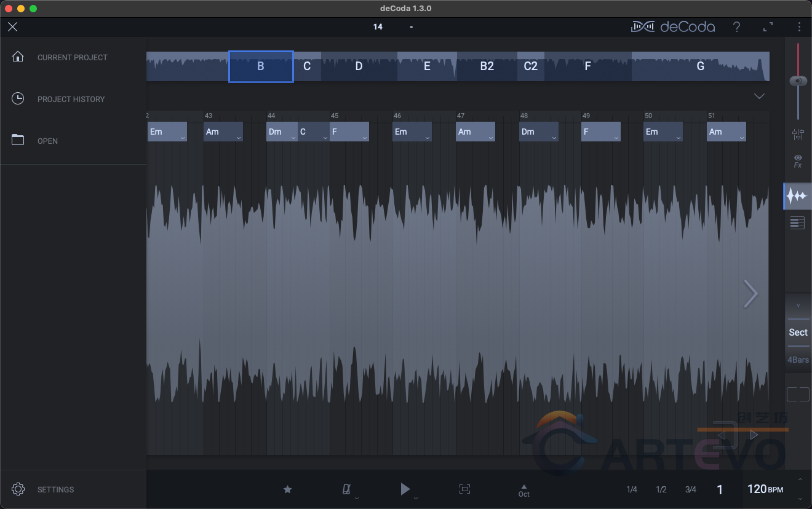This screenshot has height=509, width=812.
Task: Open dropdown arrow on Dm chord at bar 44
Action: click(x=293, y=138)
